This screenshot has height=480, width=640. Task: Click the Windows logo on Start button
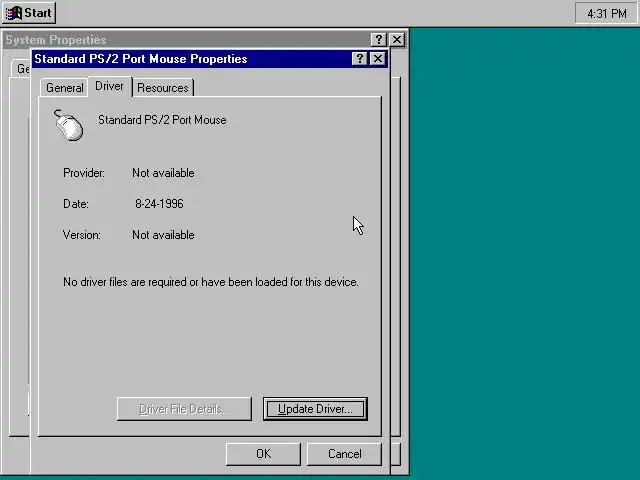(x=14, y=13)
